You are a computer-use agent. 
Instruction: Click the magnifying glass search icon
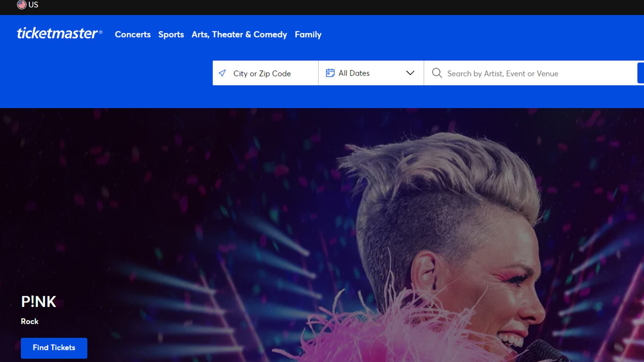tap(436, 73)
